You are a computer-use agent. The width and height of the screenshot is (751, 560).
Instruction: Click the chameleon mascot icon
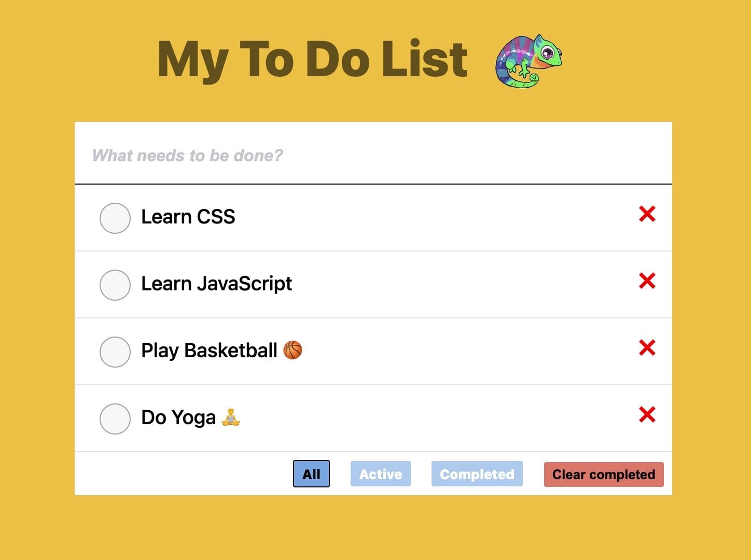tap(529, 61)
